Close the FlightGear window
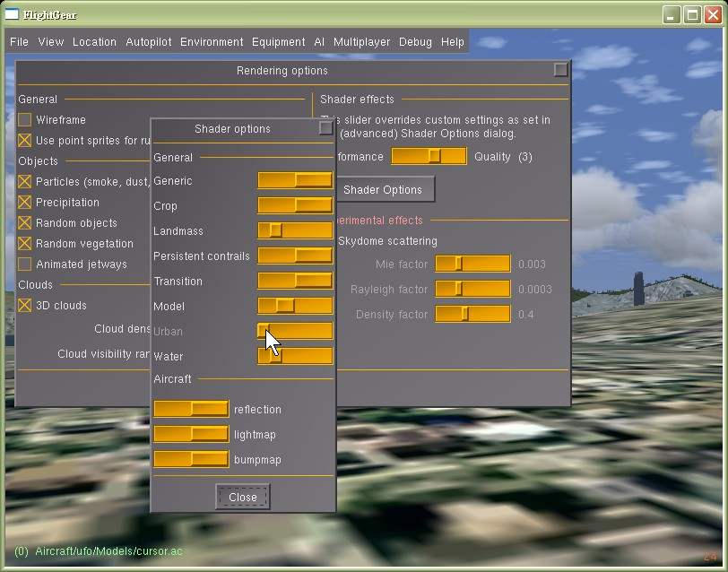Screen dimensions: 728x572 (713, 15)
